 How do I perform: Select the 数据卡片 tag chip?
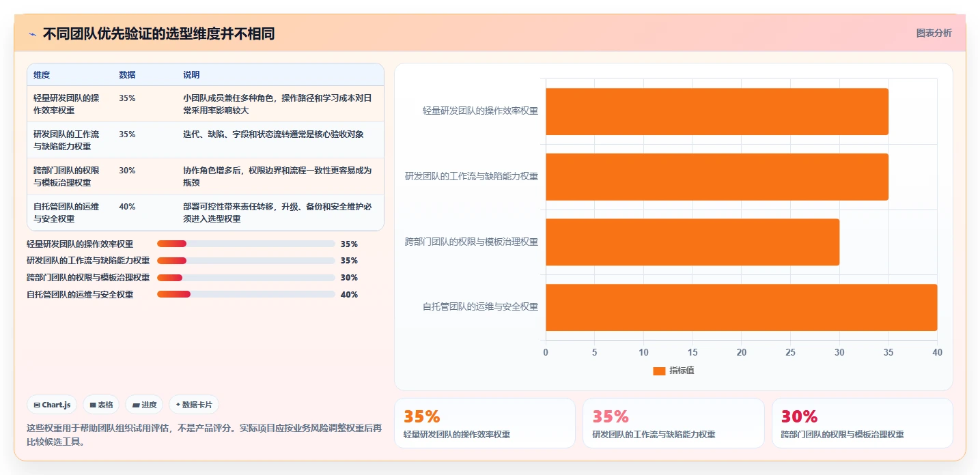tap(194, 405)
